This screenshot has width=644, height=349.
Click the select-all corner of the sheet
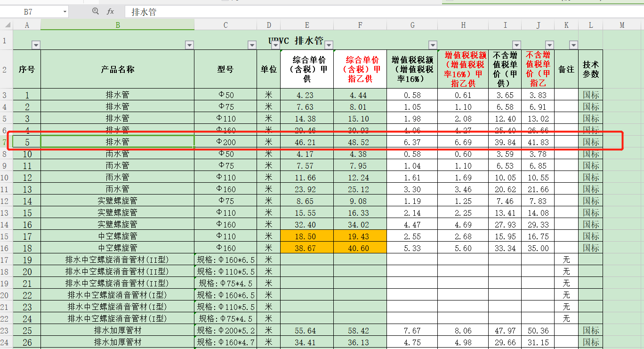7,25
